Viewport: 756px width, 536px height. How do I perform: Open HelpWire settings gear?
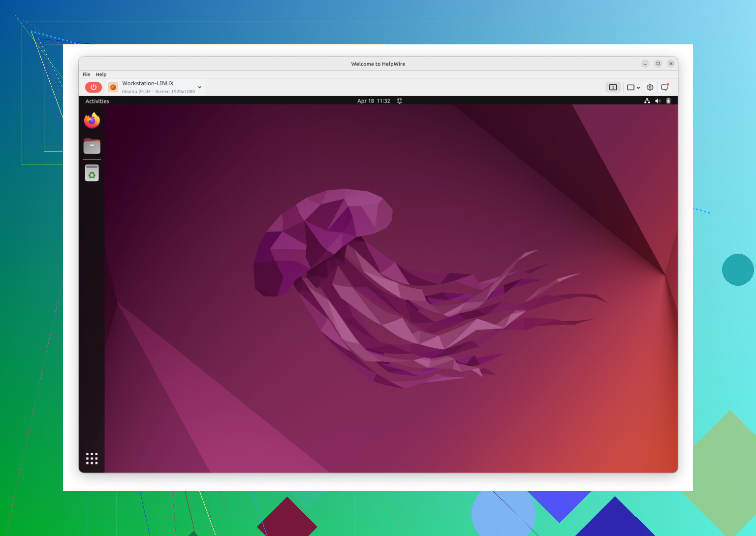click(x=650, y=87)
